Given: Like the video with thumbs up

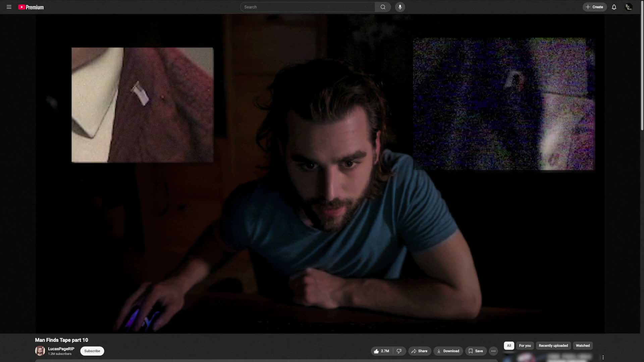Looking at the screenshot, I should click(x=382, y=351).
